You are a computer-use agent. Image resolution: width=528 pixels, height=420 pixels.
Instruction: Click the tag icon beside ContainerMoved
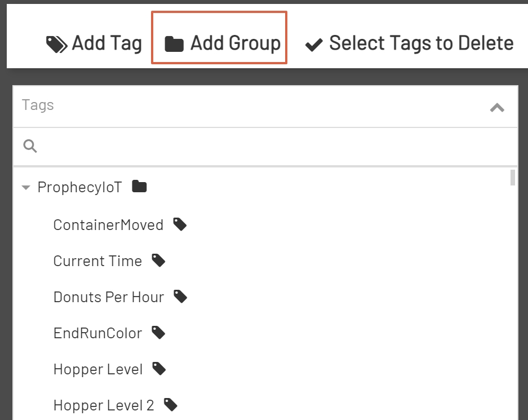point(180,224)
